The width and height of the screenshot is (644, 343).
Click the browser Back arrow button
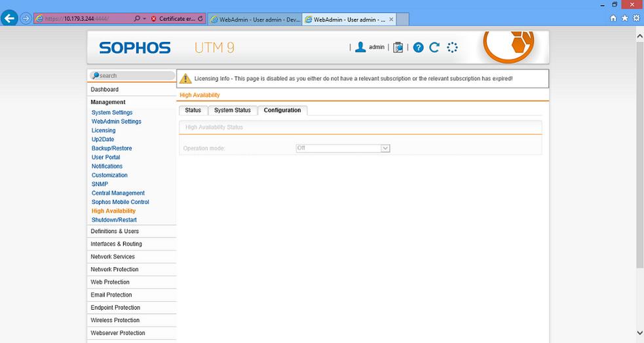(9, 18)
